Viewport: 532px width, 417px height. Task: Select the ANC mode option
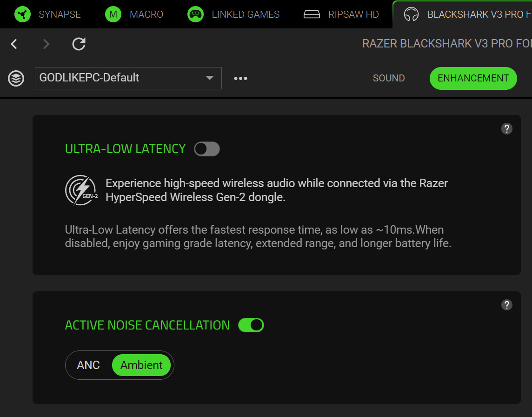(x=88, y=365)
